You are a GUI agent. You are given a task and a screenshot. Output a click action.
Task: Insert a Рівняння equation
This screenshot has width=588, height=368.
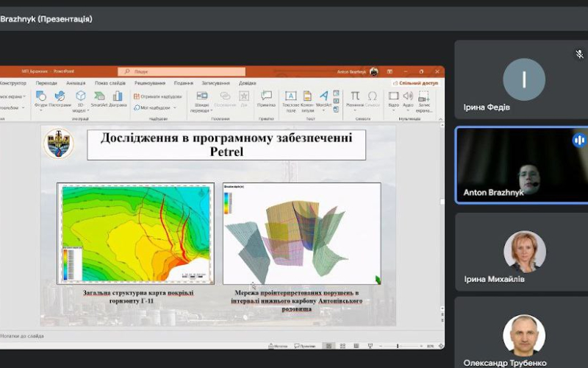(355, 99)
